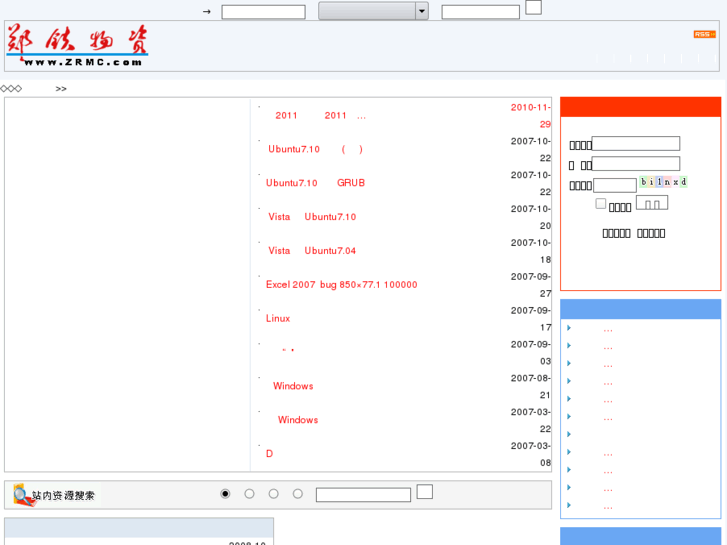The height and width of the screenshot is (545, 727).
Task: Click the small square button at top right of the fields
Action: pos(533,7)
